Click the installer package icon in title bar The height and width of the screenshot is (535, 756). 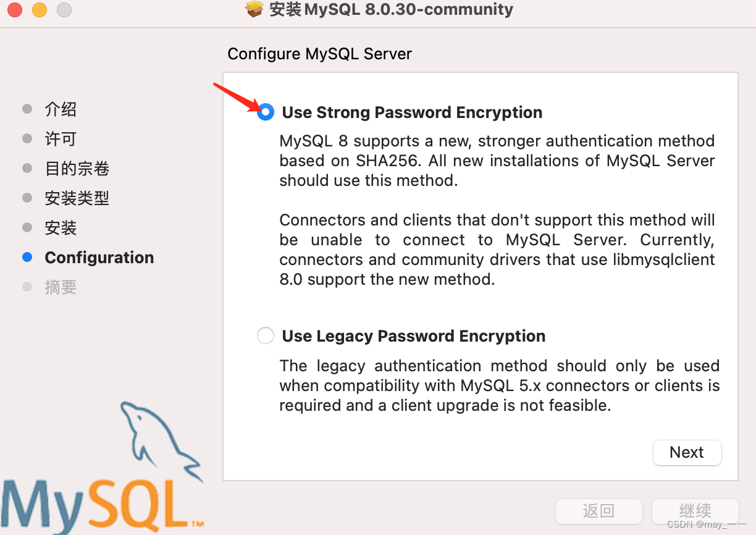tap(254, 9)
